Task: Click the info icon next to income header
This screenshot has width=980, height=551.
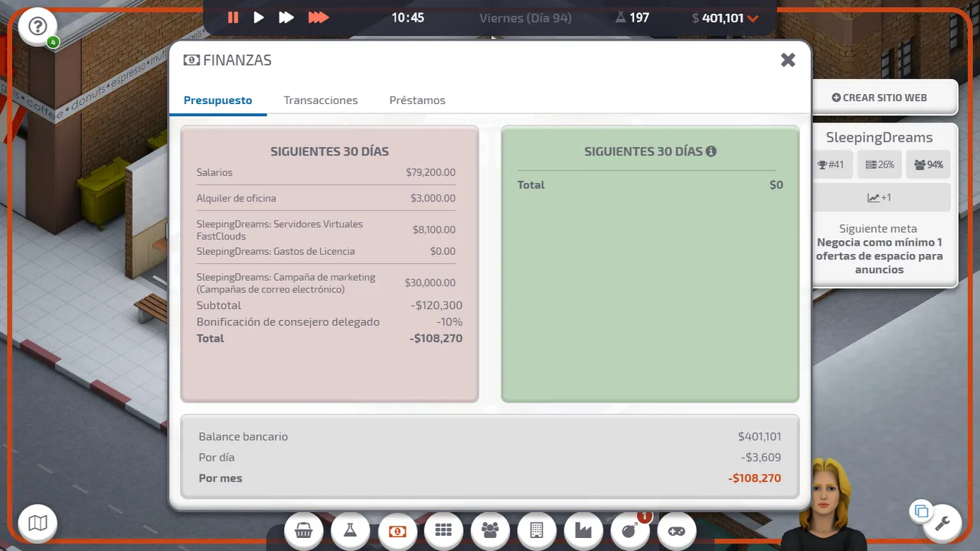Action: [x=711, y=152]
